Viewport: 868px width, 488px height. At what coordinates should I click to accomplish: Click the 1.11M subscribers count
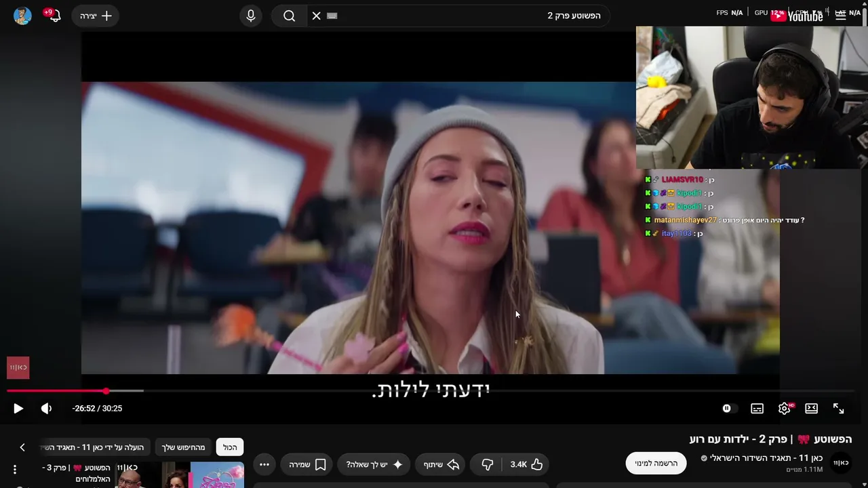click(x=804, y=470)
